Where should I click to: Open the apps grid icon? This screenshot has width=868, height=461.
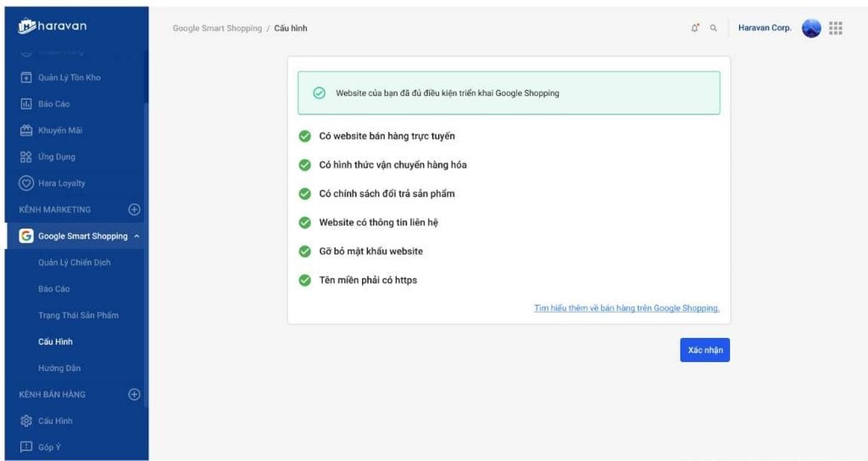(835, 28)
